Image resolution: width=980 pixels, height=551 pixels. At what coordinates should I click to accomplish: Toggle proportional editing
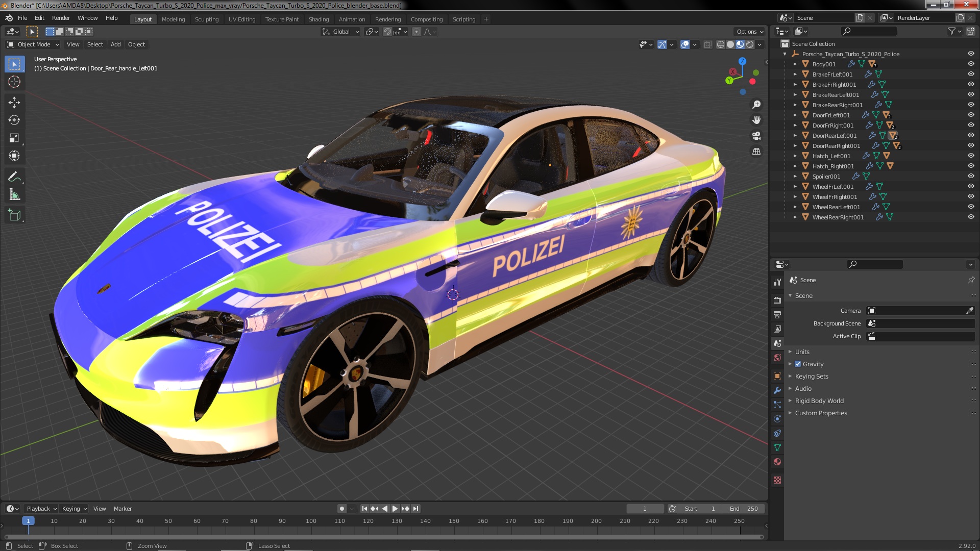416,32
